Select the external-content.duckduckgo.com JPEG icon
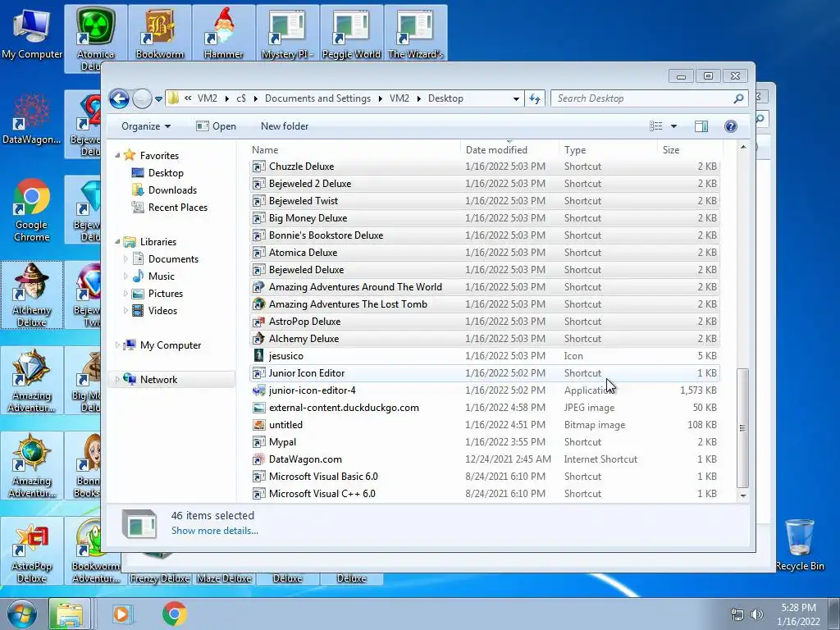840x630 pixels. (258, 408)
